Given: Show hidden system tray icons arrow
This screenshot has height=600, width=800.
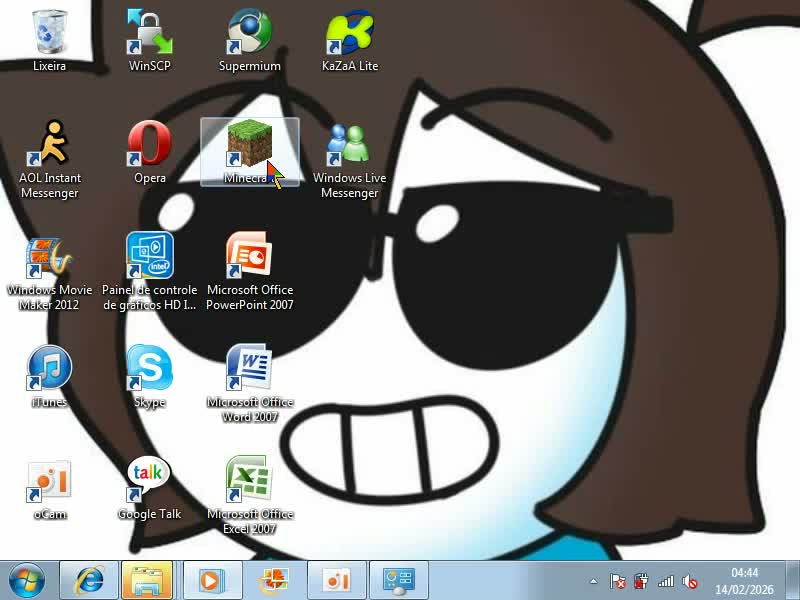Looking at the screenshot, I should [x=594, y=581].
